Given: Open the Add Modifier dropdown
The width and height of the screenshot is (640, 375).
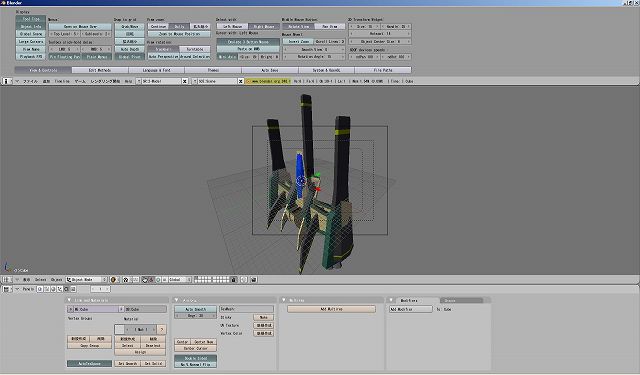Looking at the screenshot, I should 411,309.
